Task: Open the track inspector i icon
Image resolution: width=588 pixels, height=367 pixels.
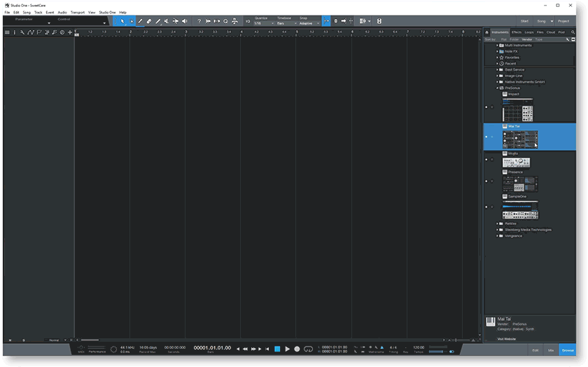Action: (15, 33)
